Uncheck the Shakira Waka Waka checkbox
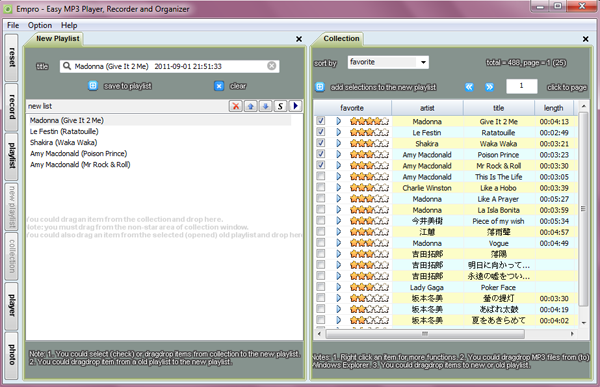Image resolution: width=600 pixels, height=387 pixels. [321, 143]
